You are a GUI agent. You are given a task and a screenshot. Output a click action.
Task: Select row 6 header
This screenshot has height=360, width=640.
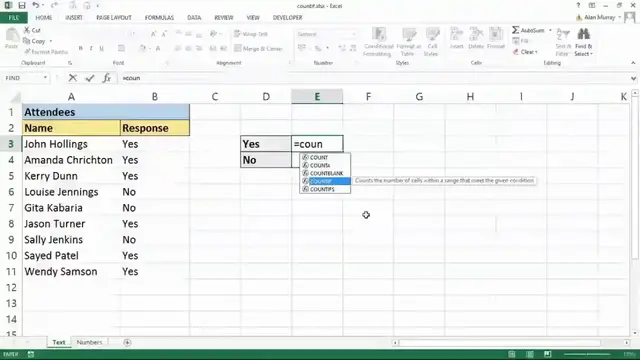11,192
